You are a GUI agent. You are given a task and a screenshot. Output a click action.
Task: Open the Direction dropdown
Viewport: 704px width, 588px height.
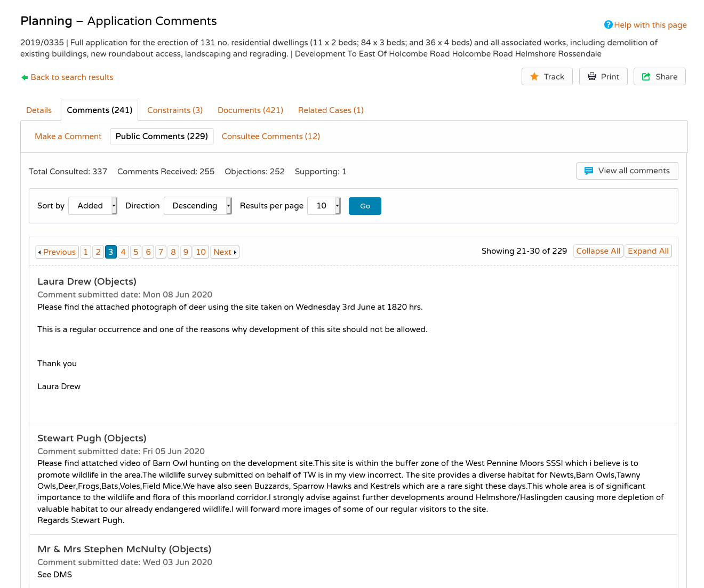pos(197,206)
